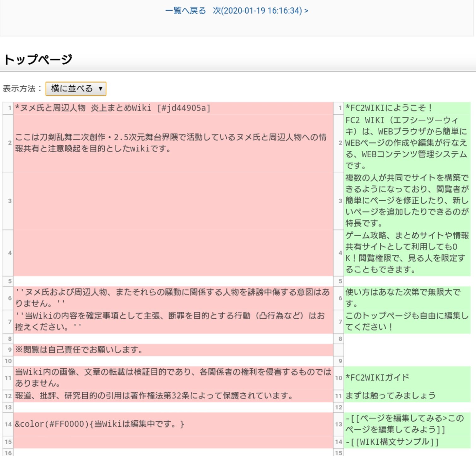
Task: Select the line ※閲覧は自己責任でお願いします。
Action: 173,350
